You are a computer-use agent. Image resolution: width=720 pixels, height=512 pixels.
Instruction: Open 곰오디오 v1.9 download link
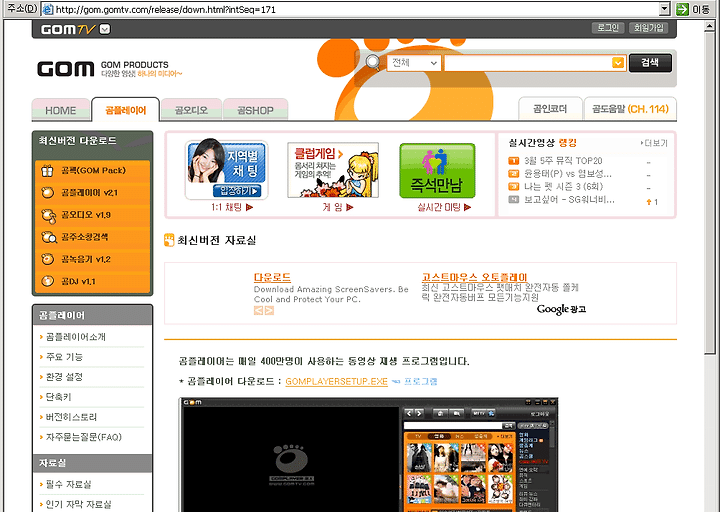point(86,215)
